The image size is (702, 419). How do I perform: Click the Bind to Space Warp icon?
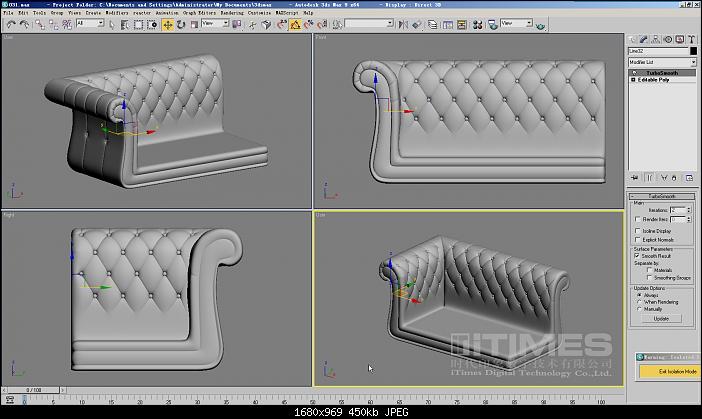[x=67, y=25]
